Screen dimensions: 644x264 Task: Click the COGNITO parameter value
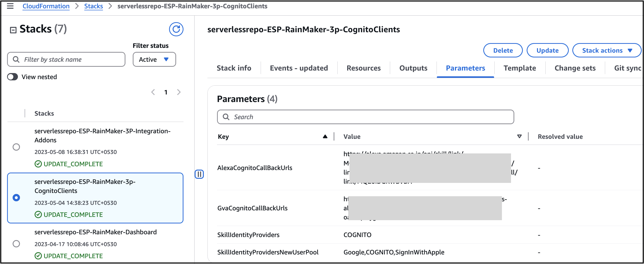point(357,235)
